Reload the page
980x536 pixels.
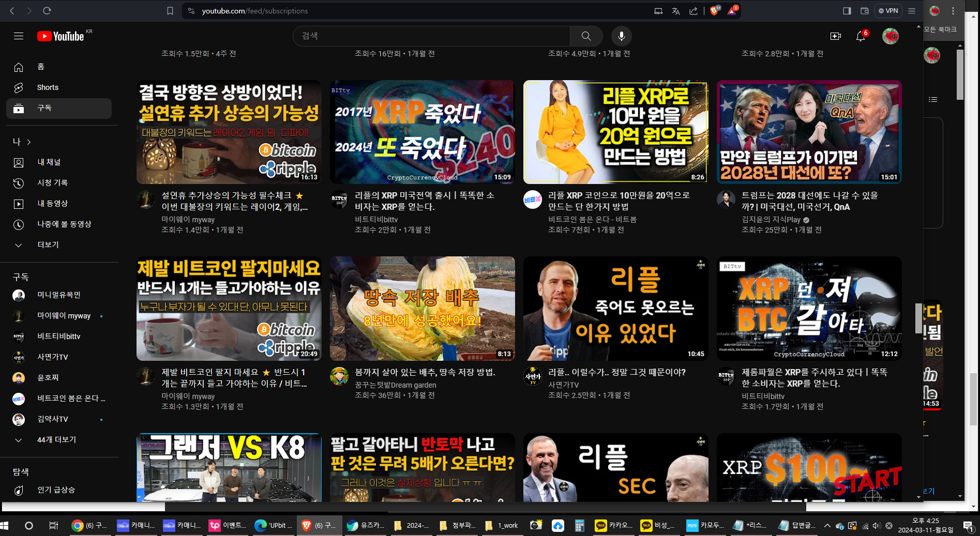pyautogui.click(x=47, y=10)
